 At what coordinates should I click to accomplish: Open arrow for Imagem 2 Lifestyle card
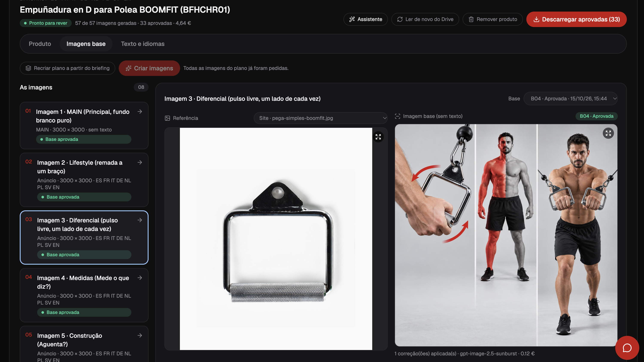(140, 162)
